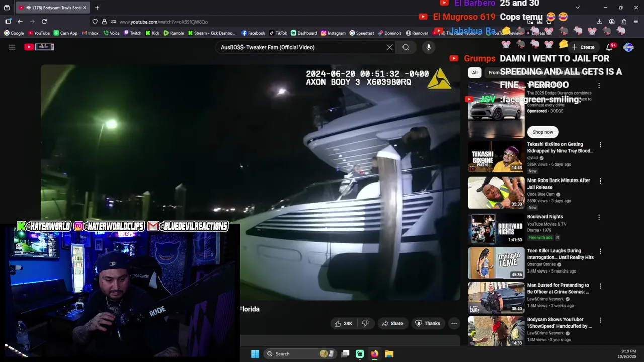
Task: Open the Rumble bookmark
Action: click(174, 33)
